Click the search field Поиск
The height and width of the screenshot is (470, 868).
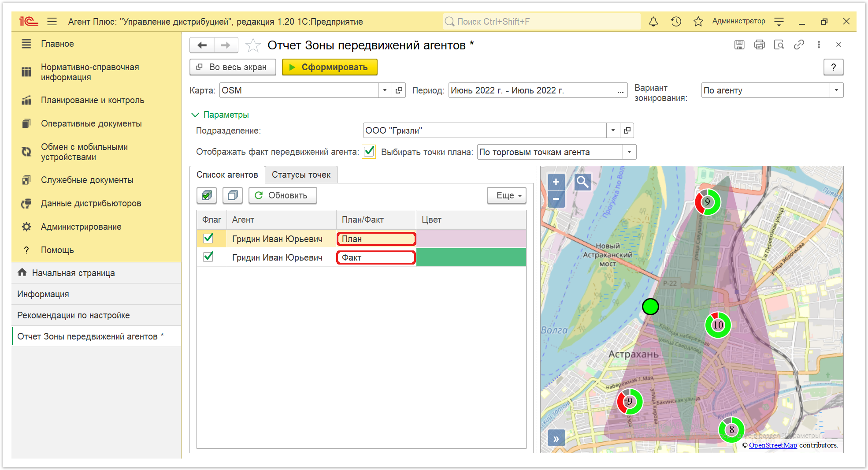tap(542, 21)
